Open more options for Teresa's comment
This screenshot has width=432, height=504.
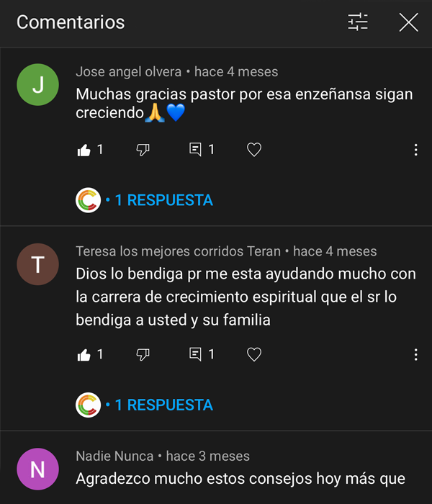(416, 354)
